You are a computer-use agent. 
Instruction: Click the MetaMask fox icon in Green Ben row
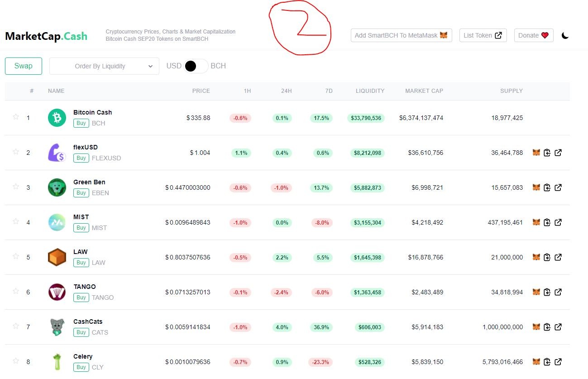pyautogui.click(x=536, y=187)
